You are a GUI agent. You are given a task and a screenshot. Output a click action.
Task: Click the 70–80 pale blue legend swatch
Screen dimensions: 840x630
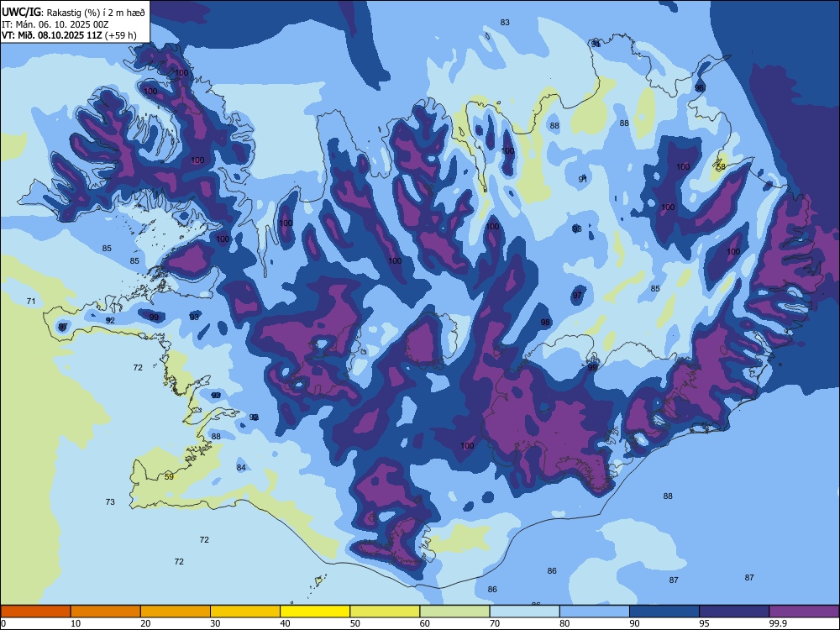tap(524, 612)
